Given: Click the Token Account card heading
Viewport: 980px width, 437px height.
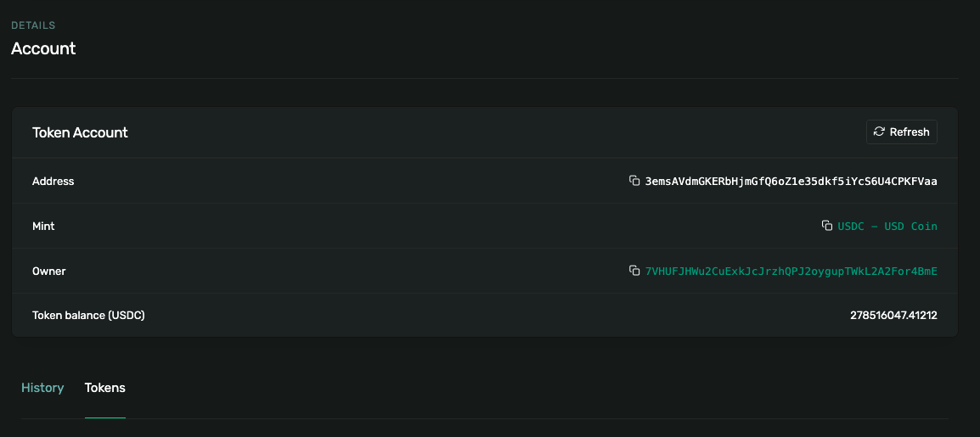Looking at the screenshot, I should (x=80, y=132).
